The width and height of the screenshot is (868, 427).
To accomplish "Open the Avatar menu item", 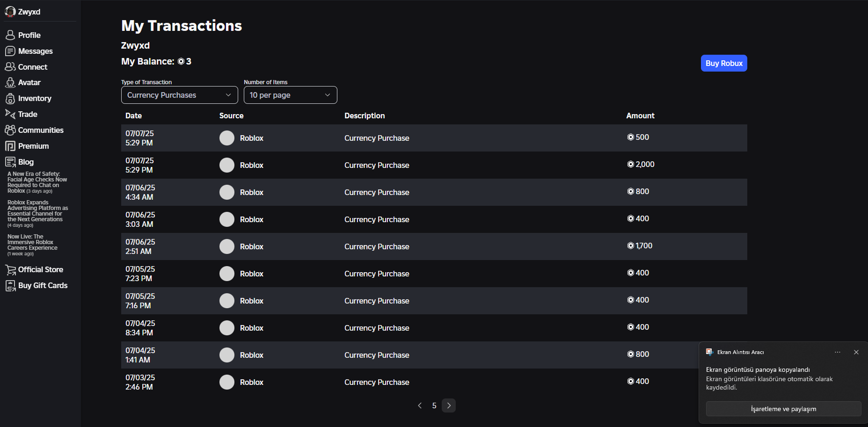I will [x=29, y=82].
